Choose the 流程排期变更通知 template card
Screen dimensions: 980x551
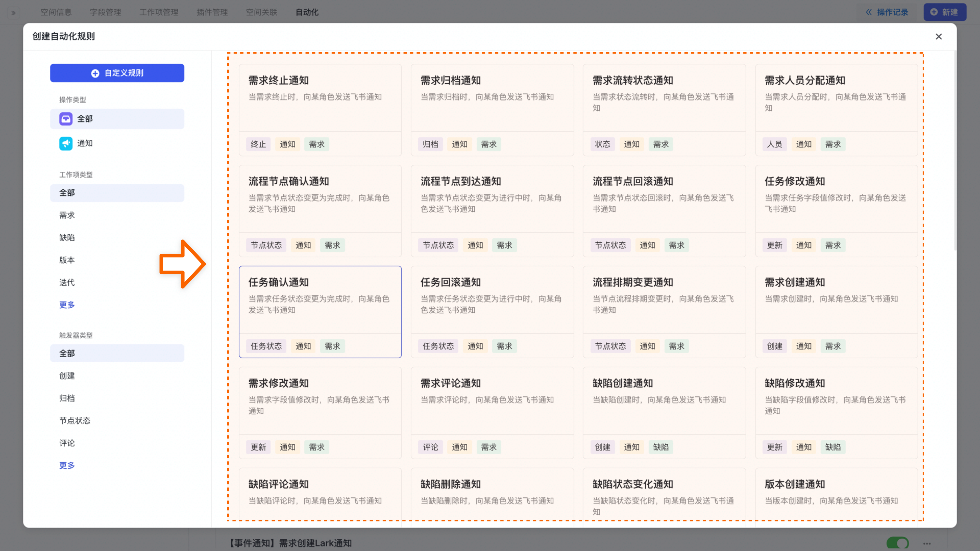tap(664, 312)
